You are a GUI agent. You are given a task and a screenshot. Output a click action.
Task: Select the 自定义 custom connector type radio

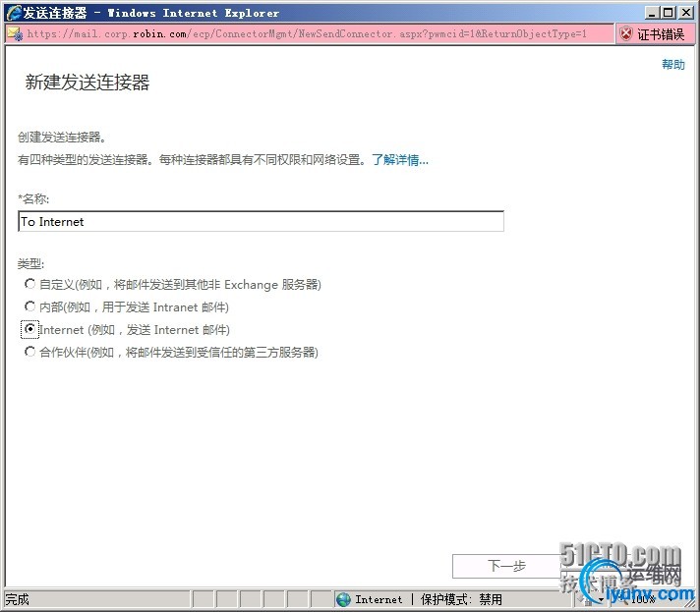tap(29, 284)
